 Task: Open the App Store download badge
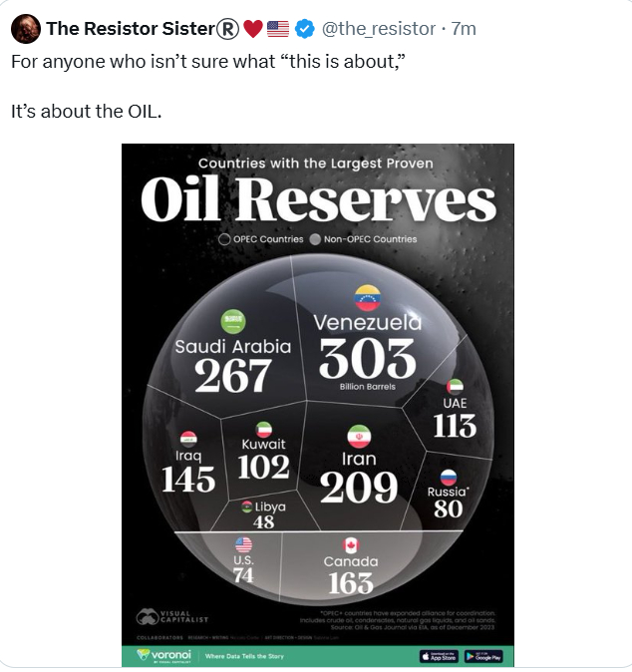(439, 656)
